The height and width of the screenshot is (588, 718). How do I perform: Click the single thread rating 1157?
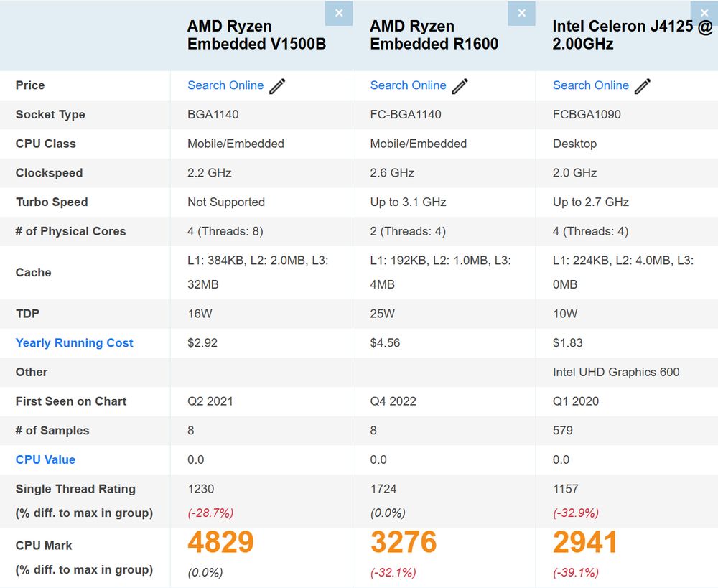click(x=566, y=489)
